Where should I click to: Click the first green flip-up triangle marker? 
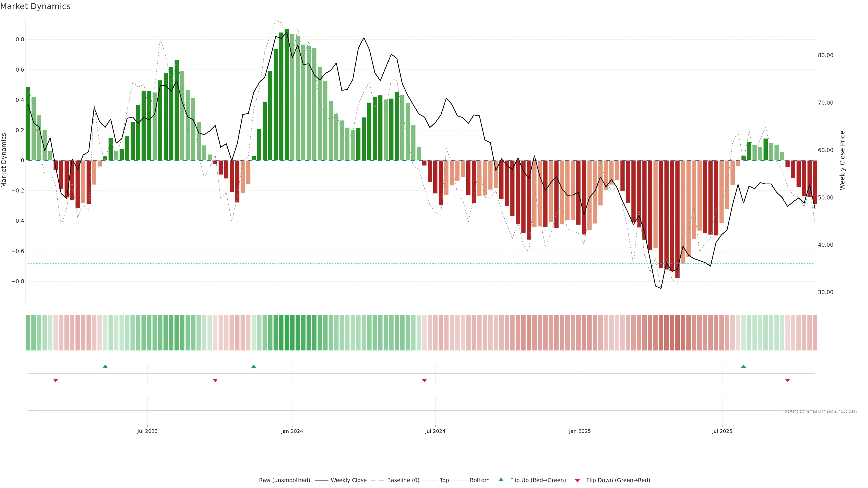(105, 366)
